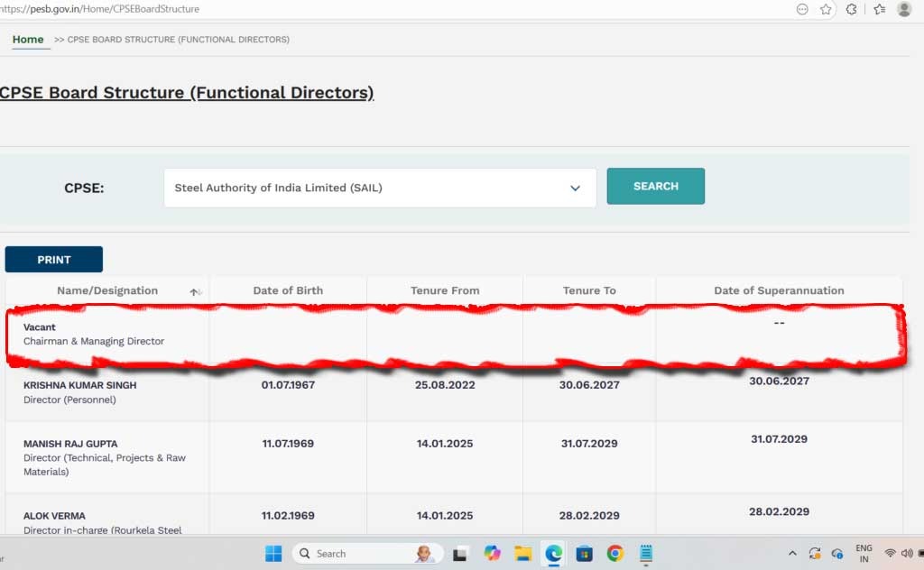Screen dimensions: 924x570
Task: Open File Explorer from the taskbar
Action: (x=522, y=553)
